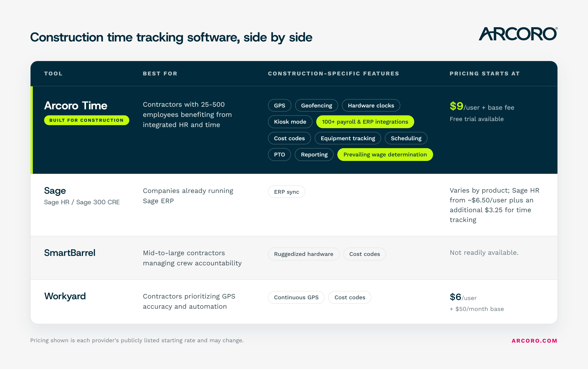Click the PRICING STARTS AT column header

[x=485, y=73]
